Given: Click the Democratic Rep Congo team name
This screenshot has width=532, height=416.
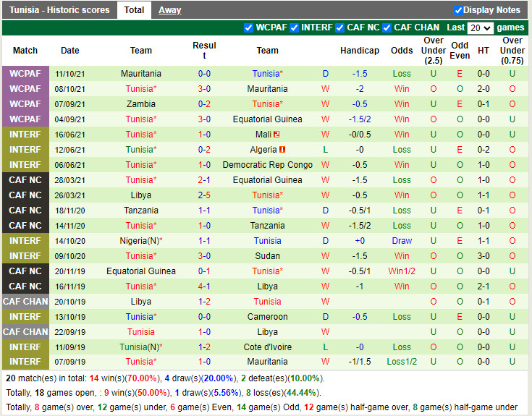Looking at the screenshot, I should 267,165.
